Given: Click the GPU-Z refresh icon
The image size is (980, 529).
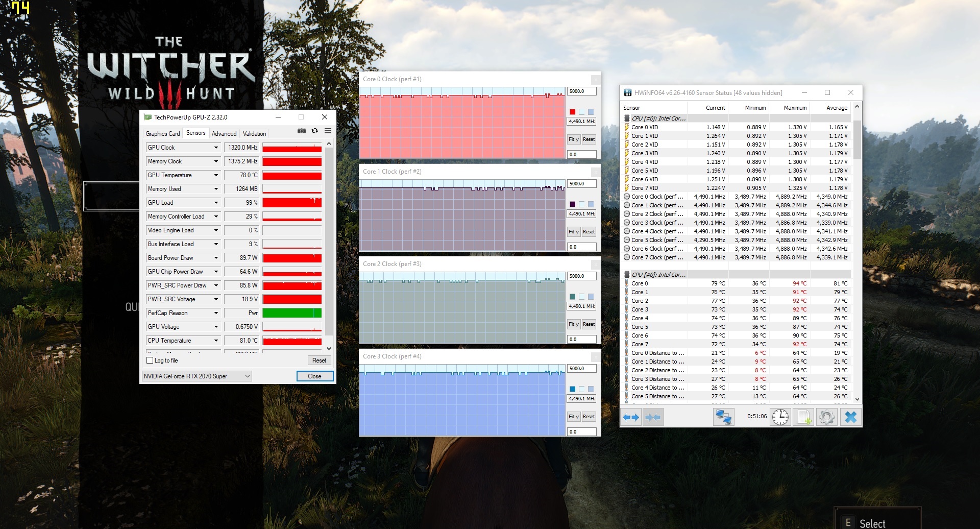Looking at the screenshot, I should (x=315, y=131).
